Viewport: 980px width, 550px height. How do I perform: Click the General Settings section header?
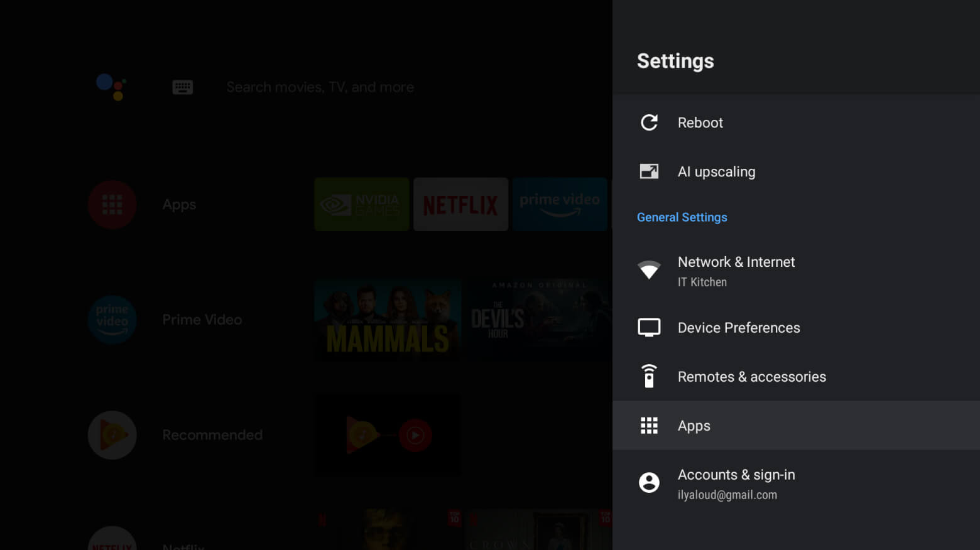682,217
